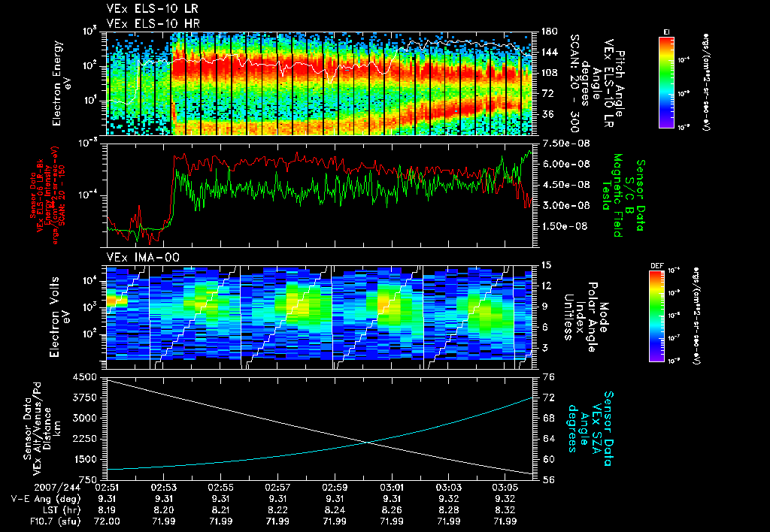770x532 pixels.
Task: Click the cyan "VEx SZA Angle degrees" label
Action: coord(590,428)
